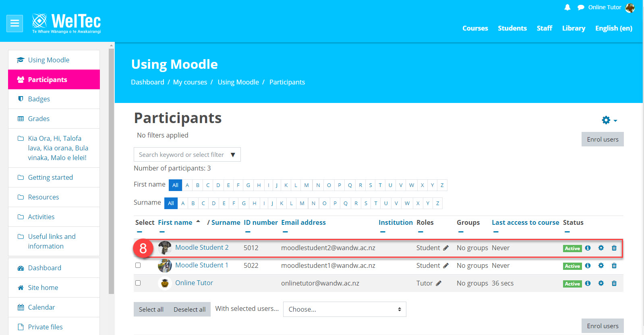
Task: Edit role pencil for Moodle Student 2
Action: click(x=446, y=248)
